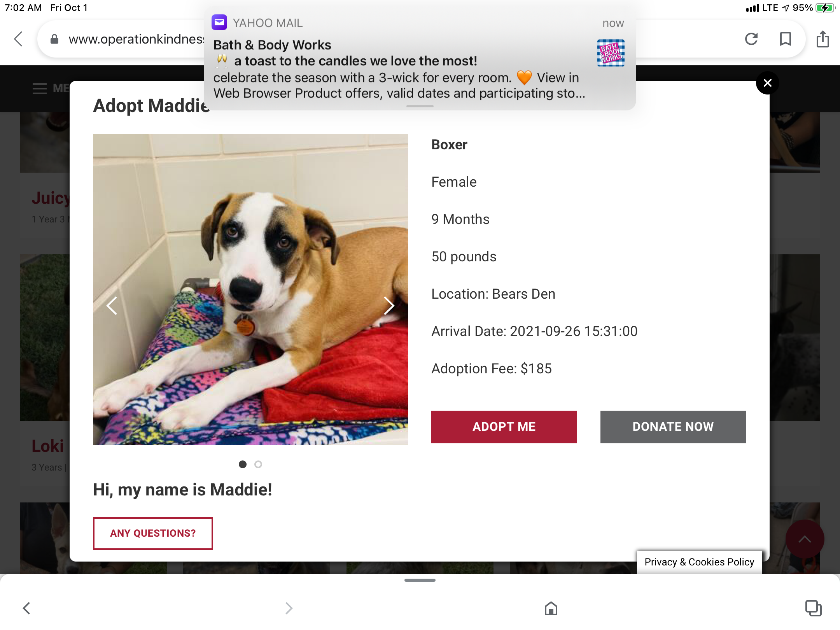Image resolution: width=840 pixels, height=630 pixels.
Task: Click the ADOPT ME button
Action: click(504, 427)
